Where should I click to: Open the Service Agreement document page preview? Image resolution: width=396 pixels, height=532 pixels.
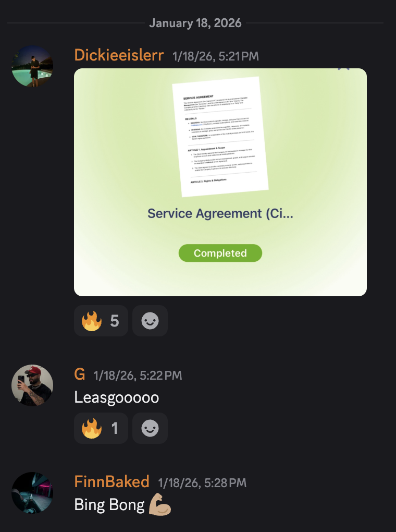tap(220, 137)
